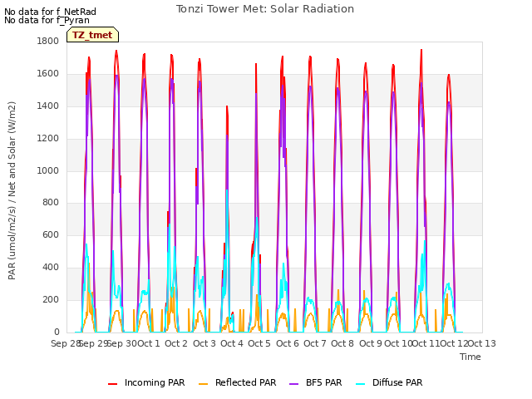Click the 400 y-axis tick label
The height and width of the screenshot is (399, 532).
point(51,268)
